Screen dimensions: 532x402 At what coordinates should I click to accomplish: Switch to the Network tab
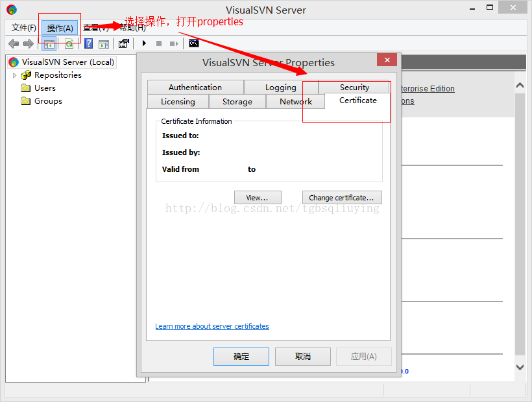pos(295,102)
